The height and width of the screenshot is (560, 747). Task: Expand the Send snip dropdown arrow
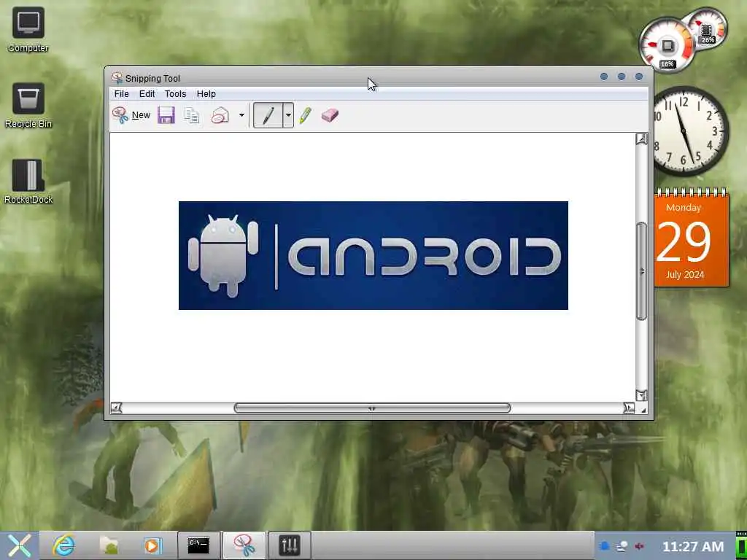pos(241,115)
